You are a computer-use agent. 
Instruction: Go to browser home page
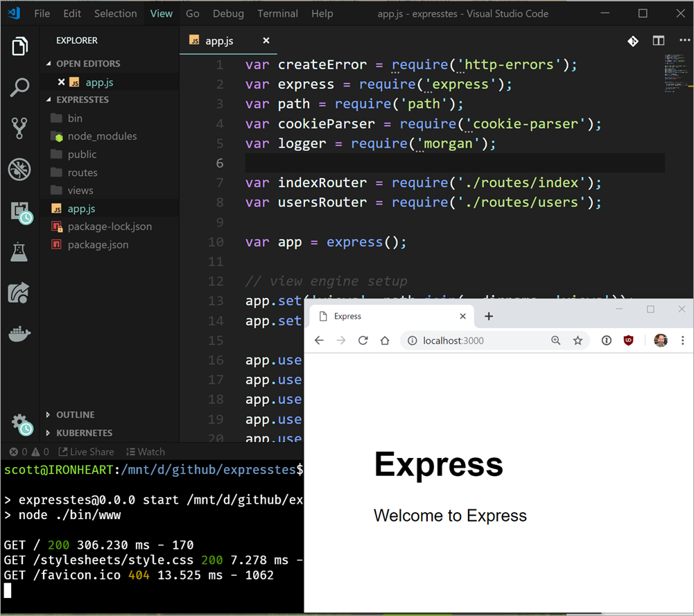click(385, 340)
